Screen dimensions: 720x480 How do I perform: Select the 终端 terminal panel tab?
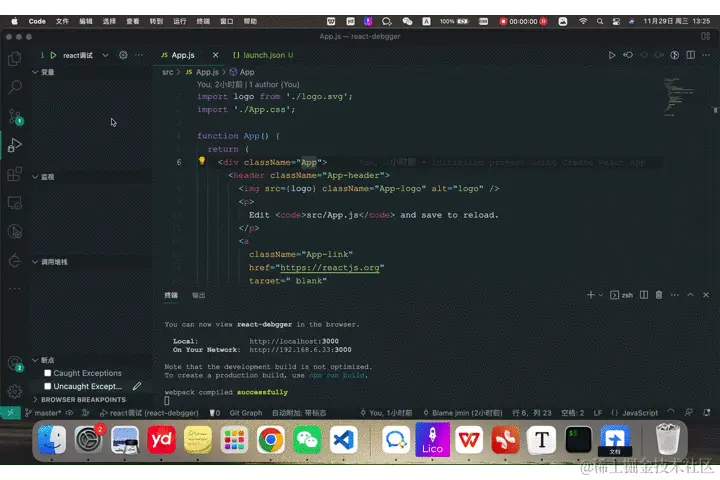171,295
